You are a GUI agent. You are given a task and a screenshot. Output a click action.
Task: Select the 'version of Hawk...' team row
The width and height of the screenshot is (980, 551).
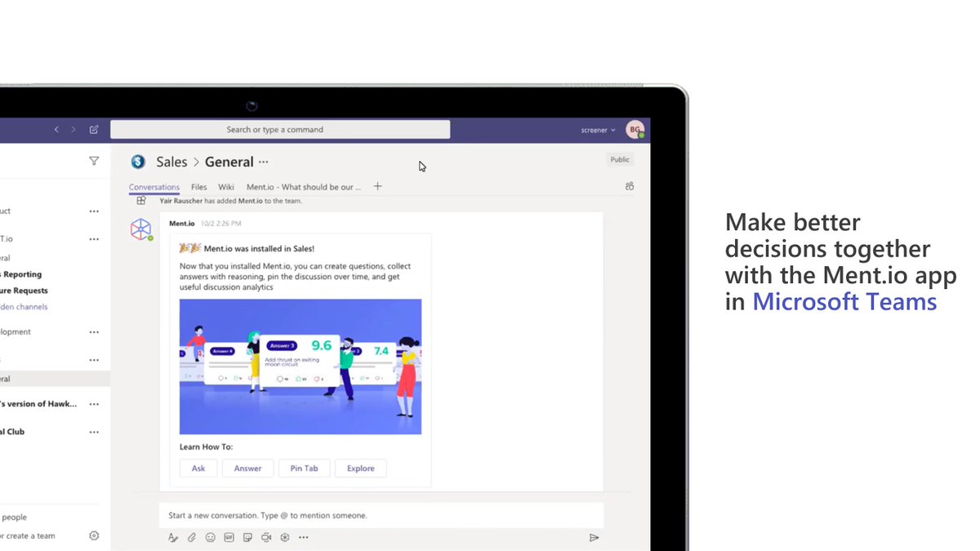coord(55,403)
